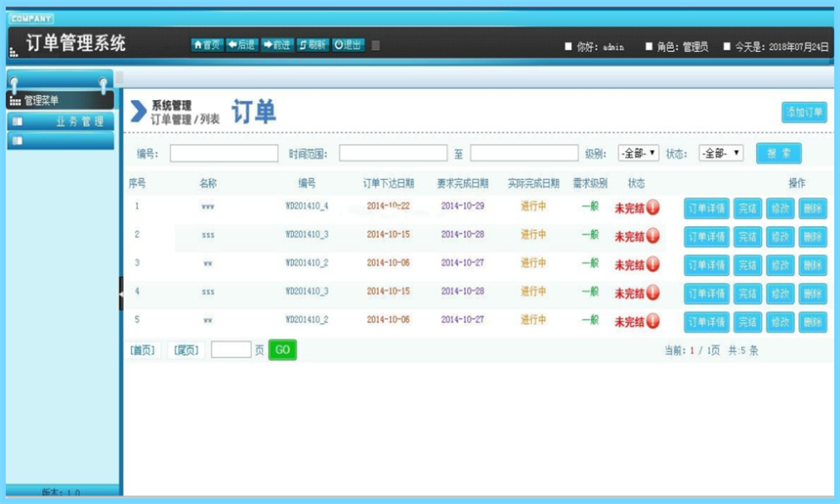Focus the 编号 input field
Viewport: 840px width, 504px height.
[224, 153]
